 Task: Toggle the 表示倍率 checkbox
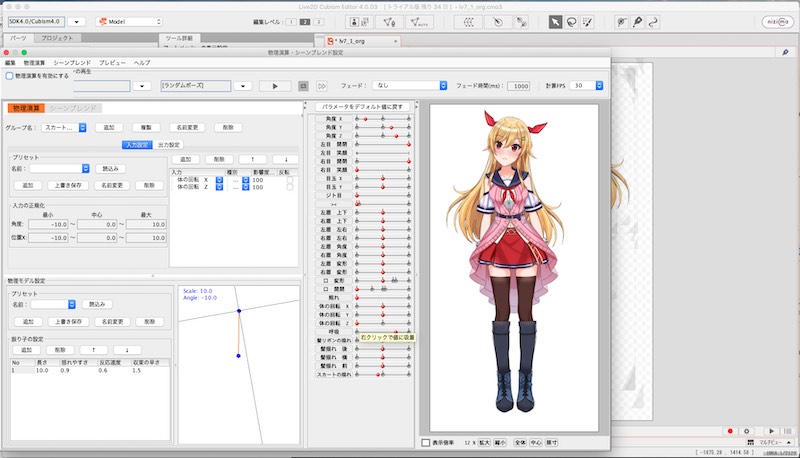click(426, 443)
